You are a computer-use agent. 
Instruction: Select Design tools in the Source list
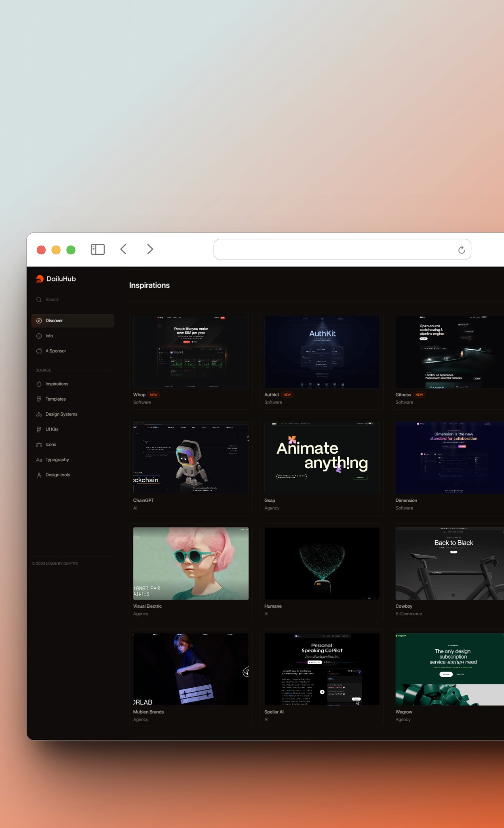[x=73, y=475]
